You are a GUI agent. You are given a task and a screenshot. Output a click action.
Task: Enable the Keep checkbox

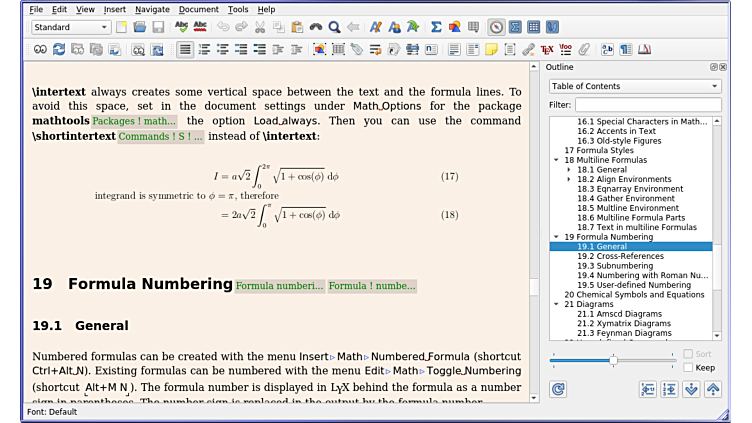pyautogui.click(x=688, y=367)
